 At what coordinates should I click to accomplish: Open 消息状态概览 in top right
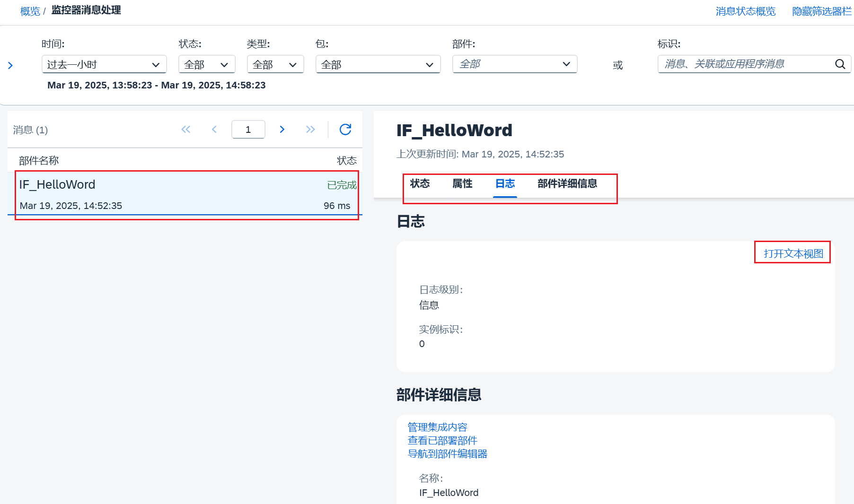(x=745, y=11)
